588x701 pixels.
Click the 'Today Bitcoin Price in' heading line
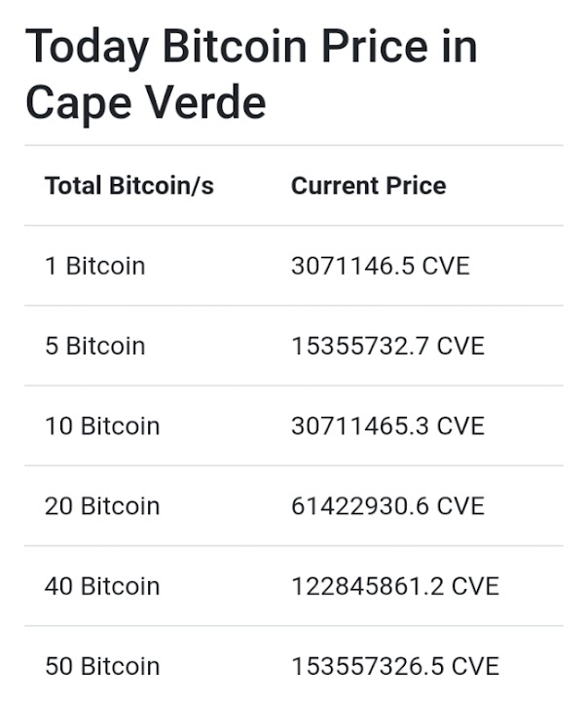pos(251,46)
